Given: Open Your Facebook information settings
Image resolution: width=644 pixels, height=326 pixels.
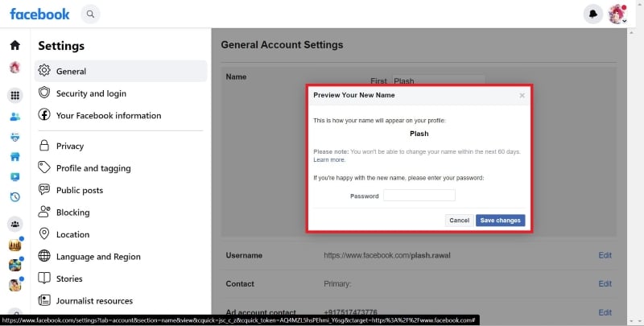Looking at the screenshot, I should pos(121,115).
